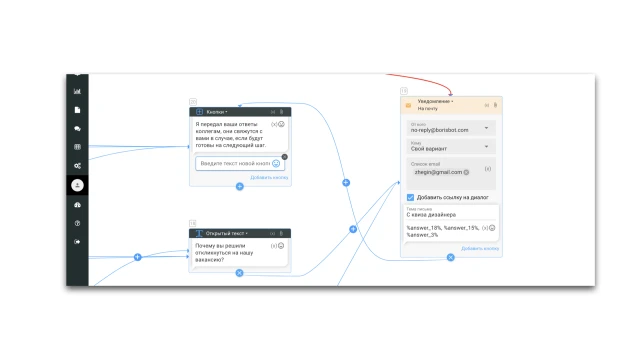This screenshot has height=360, width=640.
Task: Expand the 'Кому' Свой вариант dropdown
Action: [x=486, y=147]
